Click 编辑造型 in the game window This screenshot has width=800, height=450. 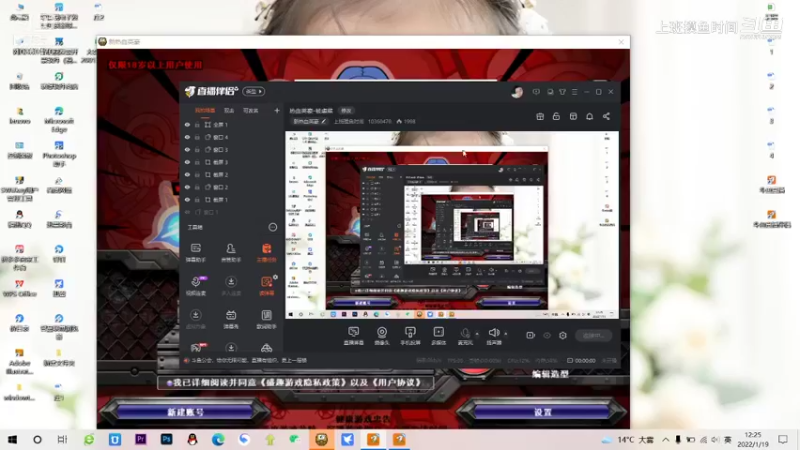(x=550, y=374)
